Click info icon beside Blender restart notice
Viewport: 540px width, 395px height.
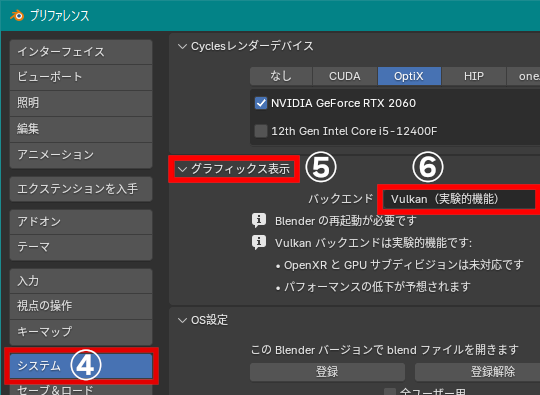point(259,220)
